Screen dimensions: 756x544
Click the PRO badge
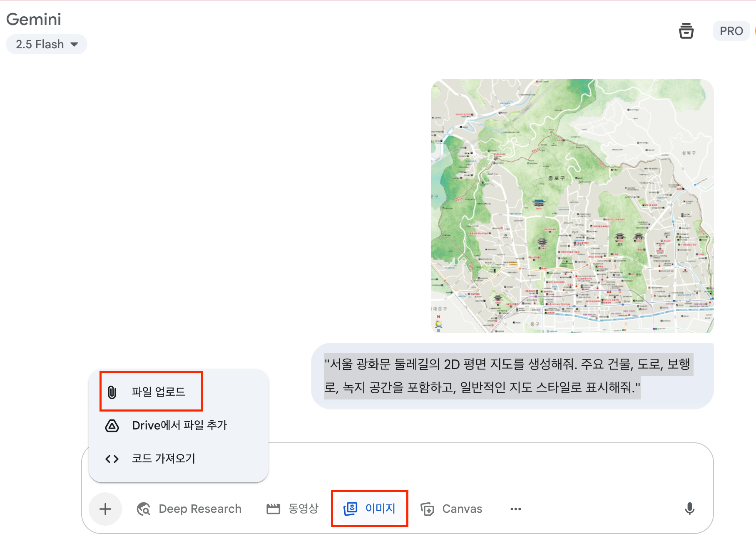(x=731, y=30)
